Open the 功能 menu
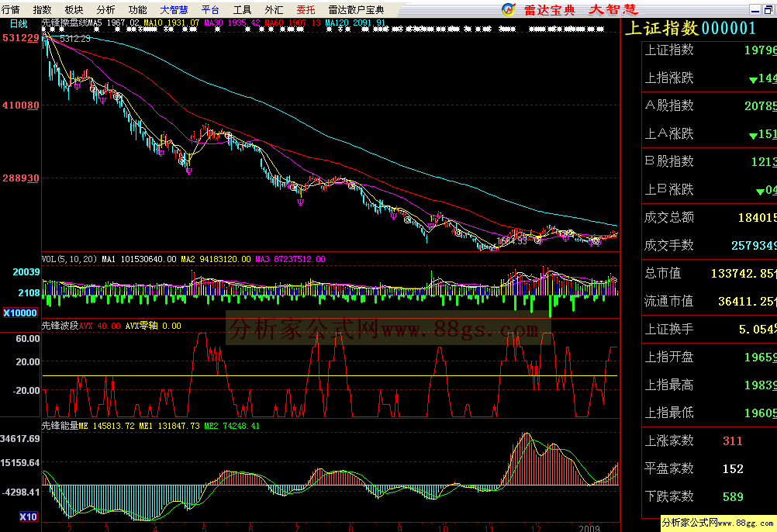The image size is (777, 532). (137, 9)
